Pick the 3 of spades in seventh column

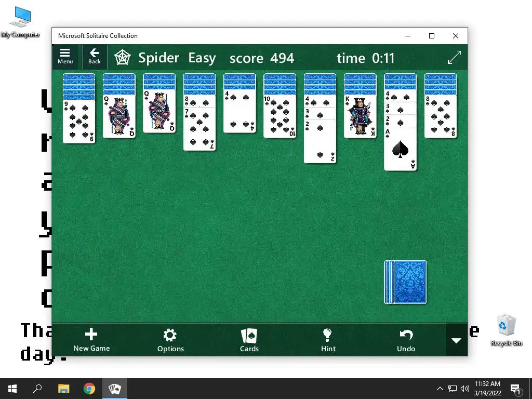[320, 114]
